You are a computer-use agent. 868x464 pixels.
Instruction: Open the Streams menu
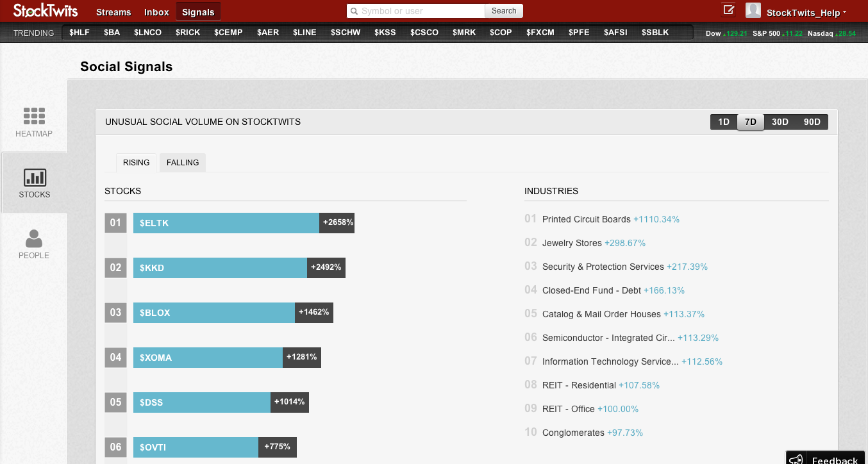[113, 12]
